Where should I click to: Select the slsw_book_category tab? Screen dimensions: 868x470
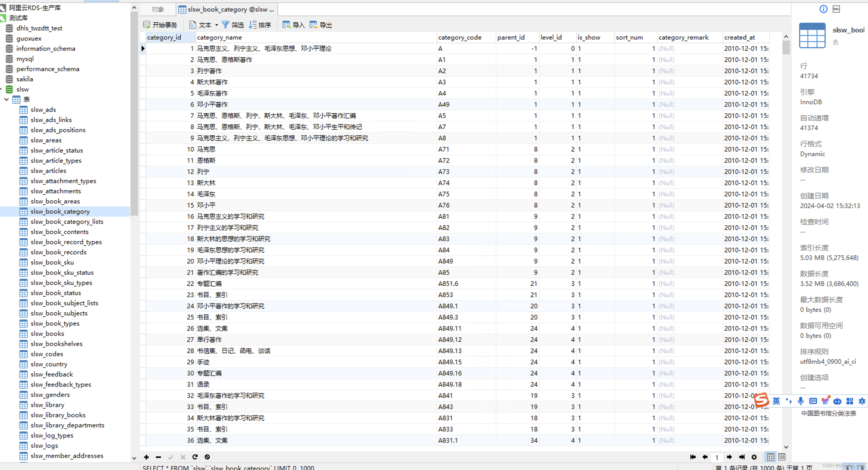pyautogui.click(x=227, y=9)
